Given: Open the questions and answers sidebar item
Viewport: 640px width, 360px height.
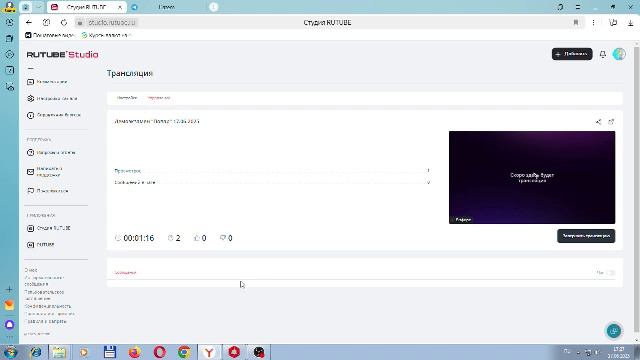Looking at the screenshot, I should [51, 153].
